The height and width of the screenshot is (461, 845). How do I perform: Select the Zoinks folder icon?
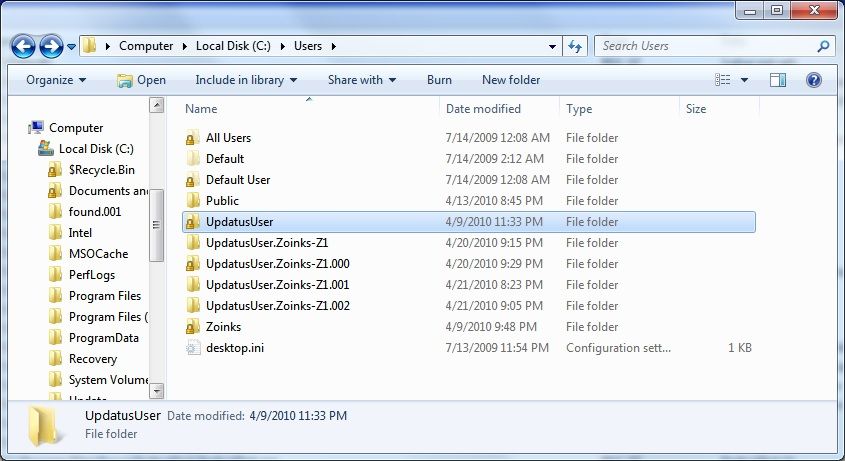pos(192,327)
